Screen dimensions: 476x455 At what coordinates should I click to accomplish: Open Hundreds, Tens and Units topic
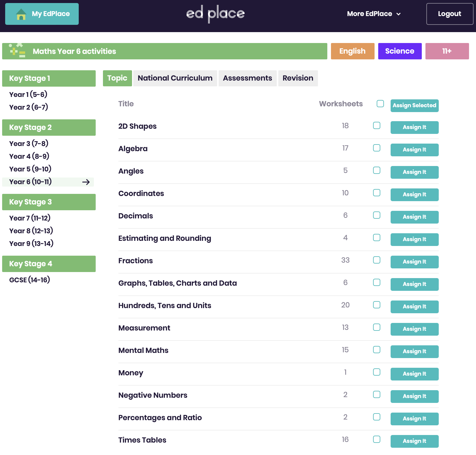165,306
